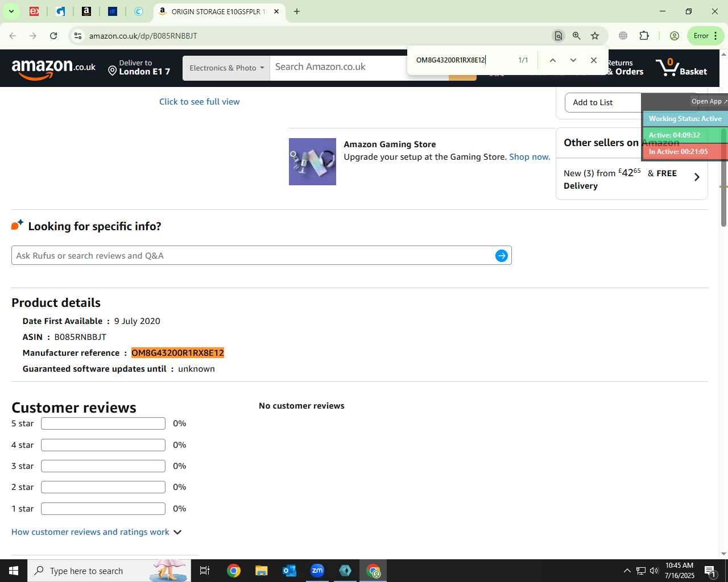
Task: Select the ORIGIN STORAGE E10GSFPLR tab
Action: [x=219, y=11]
